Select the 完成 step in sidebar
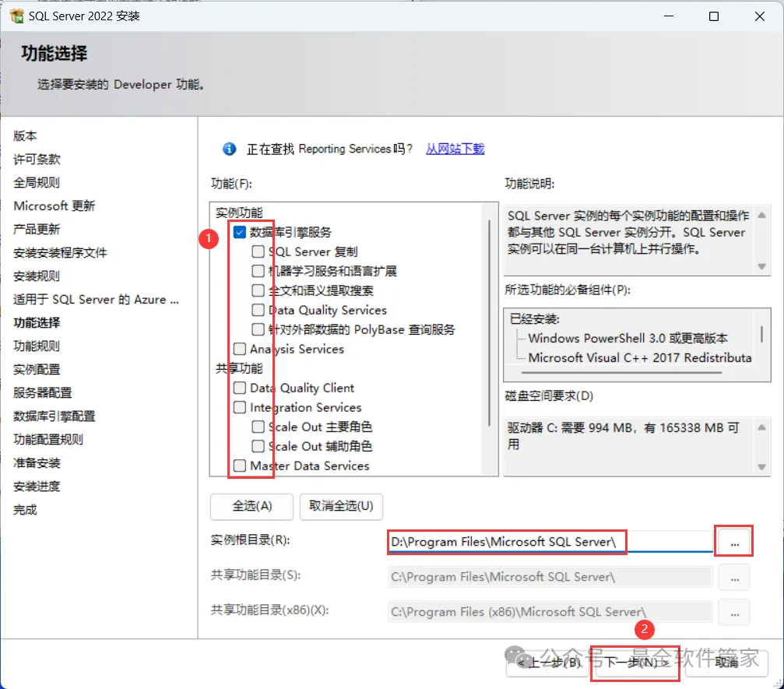The width and height of the screenshot is (784, 689). (x=25, y=510)
